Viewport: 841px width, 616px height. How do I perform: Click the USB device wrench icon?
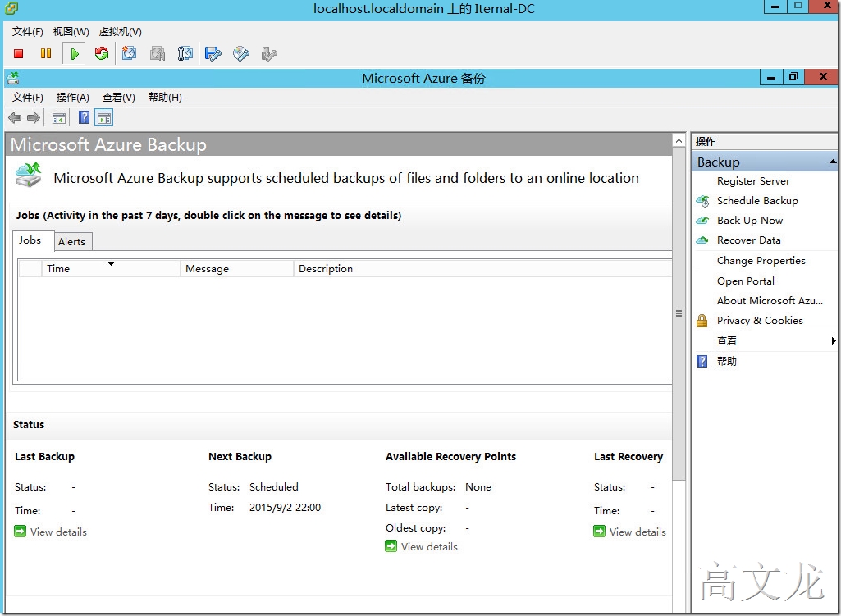[x=269, y=53]
